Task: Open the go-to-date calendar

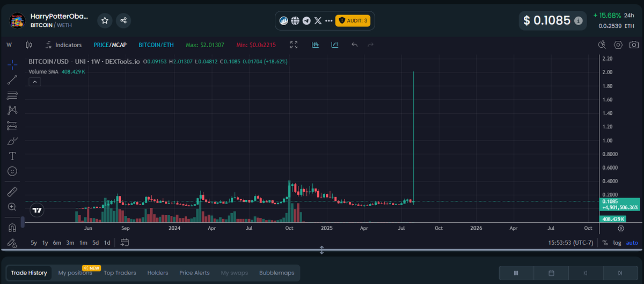Action: (125, 243)
